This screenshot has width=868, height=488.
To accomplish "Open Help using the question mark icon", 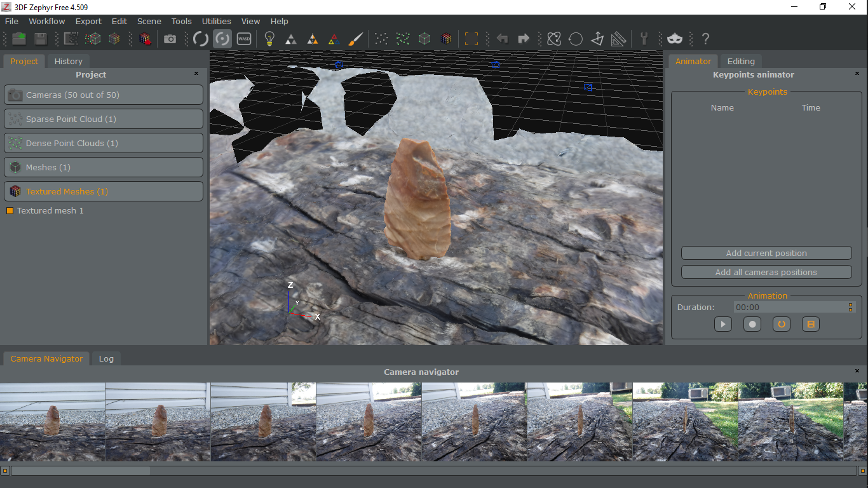I will click(705, 39).
